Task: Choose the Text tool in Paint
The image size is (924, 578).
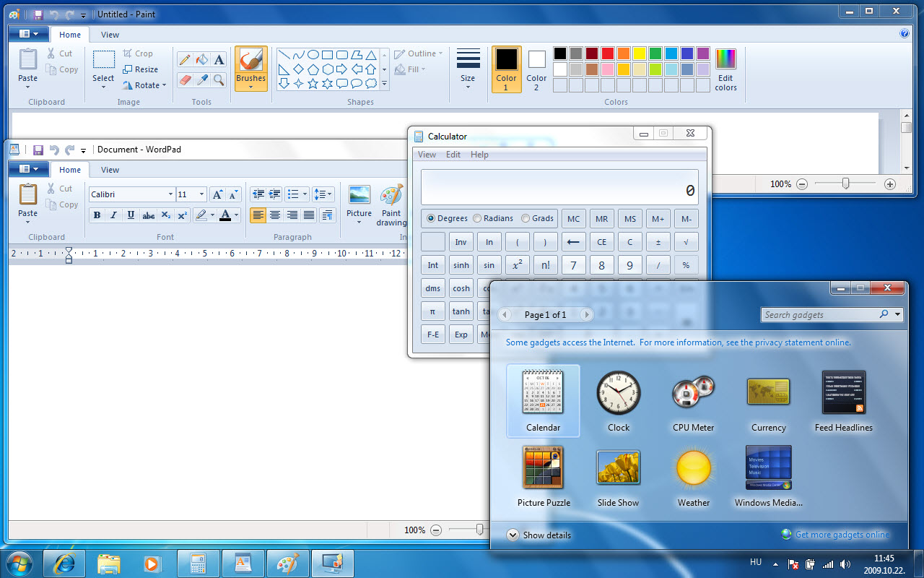Action: (219, 60)
